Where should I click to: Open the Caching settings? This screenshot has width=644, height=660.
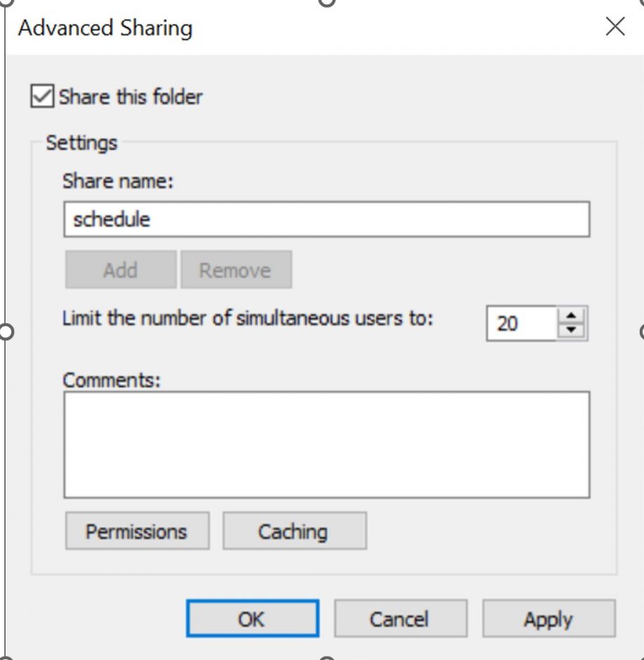(x=294, y=531)
